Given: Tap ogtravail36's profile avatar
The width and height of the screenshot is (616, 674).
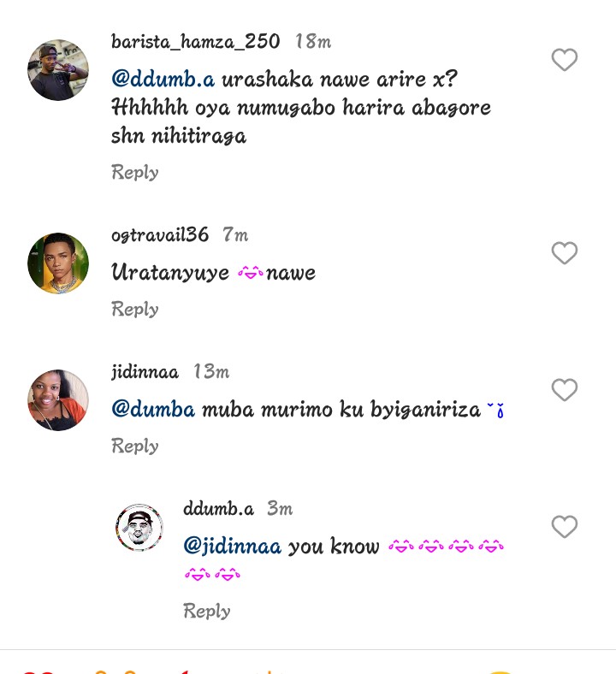Looking at the screenshot, I should pos(58,263).
